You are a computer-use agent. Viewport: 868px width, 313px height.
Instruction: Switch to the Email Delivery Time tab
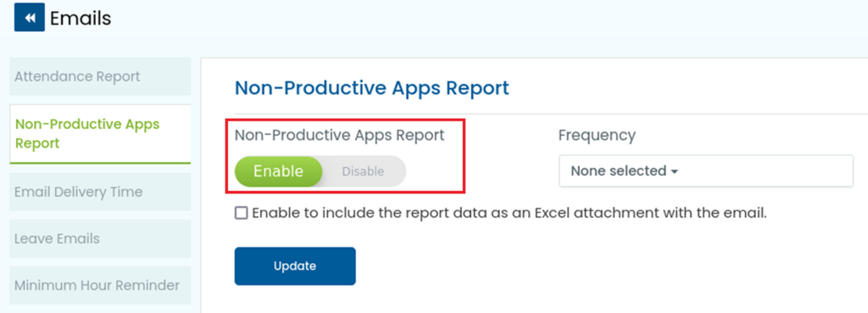click(100, 192)
